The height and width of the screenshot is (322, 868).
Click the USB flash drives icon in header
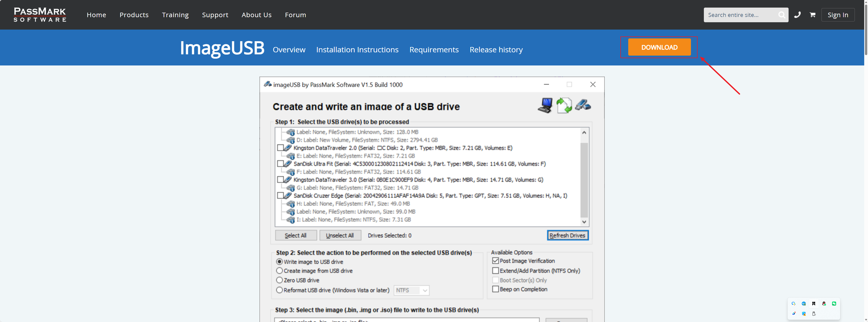[583, 105]
